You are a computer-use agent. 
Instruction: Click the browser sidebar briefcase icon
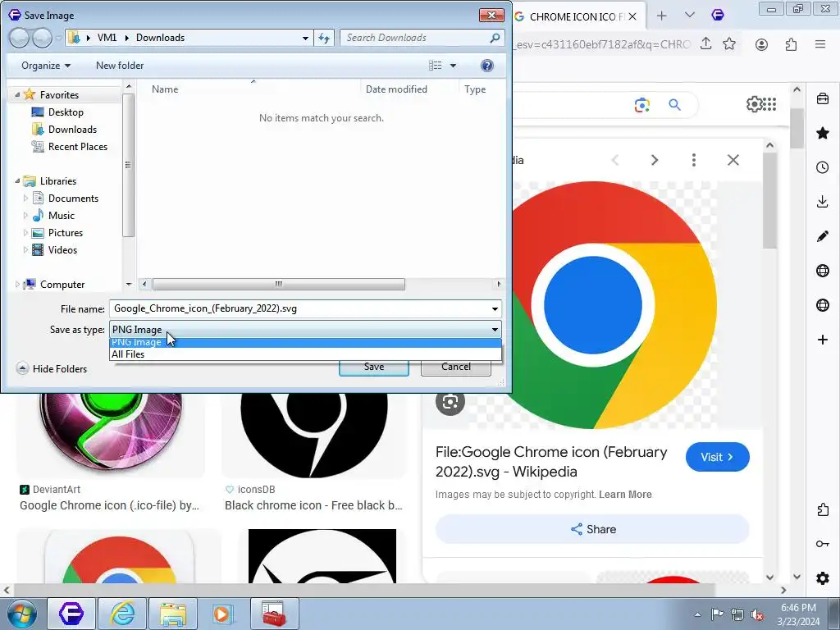(822, 98)
